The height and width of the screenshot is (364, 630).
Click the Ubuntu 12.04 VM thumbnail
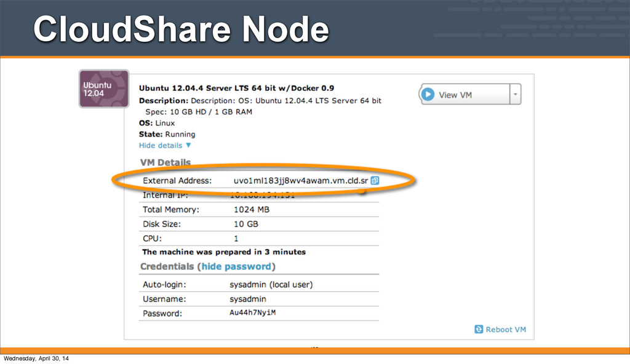point(104,89)
